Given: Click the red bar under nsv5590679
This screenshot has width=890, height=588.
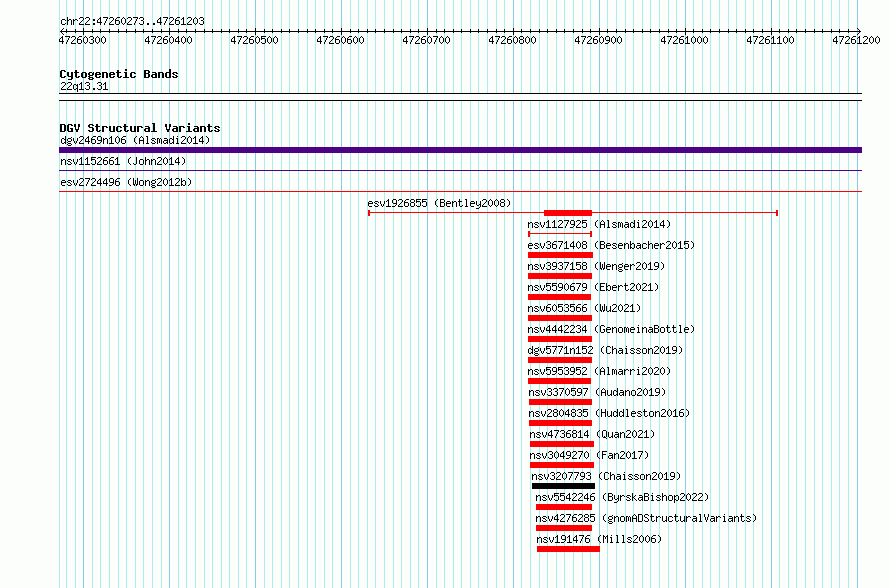Looking at the screenshot, I should tap(560, 297).
